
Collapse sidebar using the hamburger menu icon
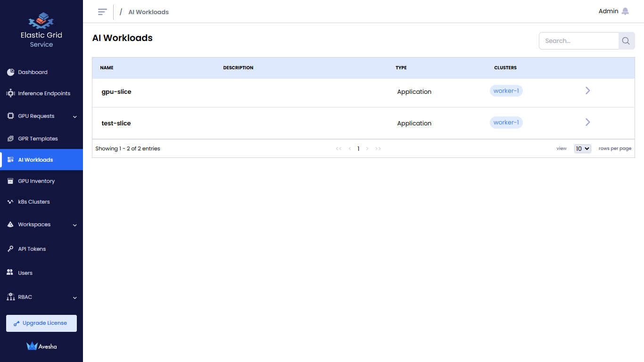102,12
